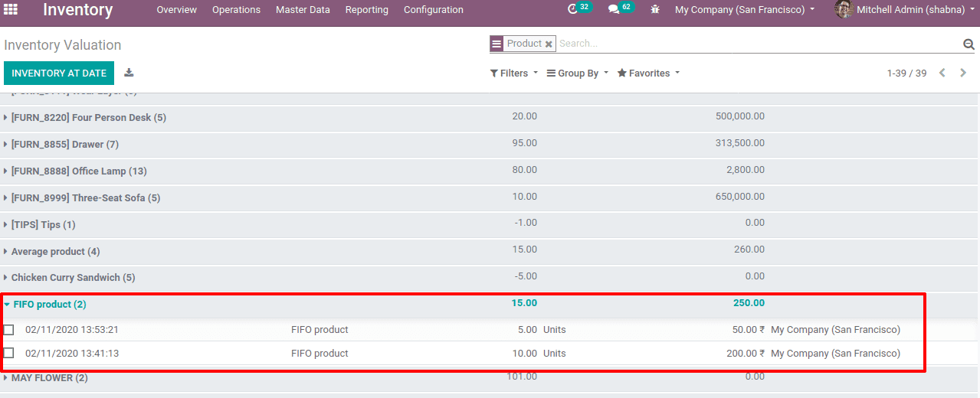Click the -1.00 quantity for Tips

526,223
